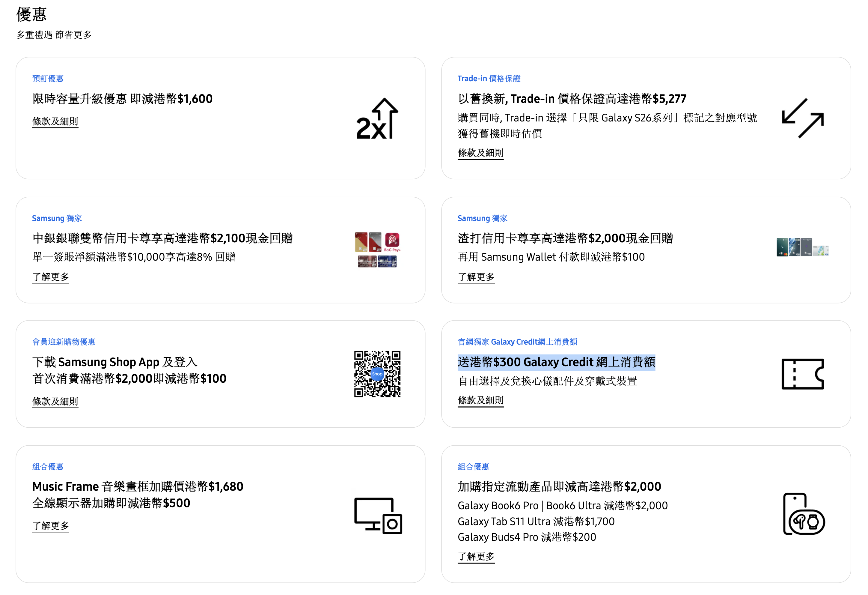Click the 預訂優惠 category label
Screen dimensions: 868x595
point(48,79)
